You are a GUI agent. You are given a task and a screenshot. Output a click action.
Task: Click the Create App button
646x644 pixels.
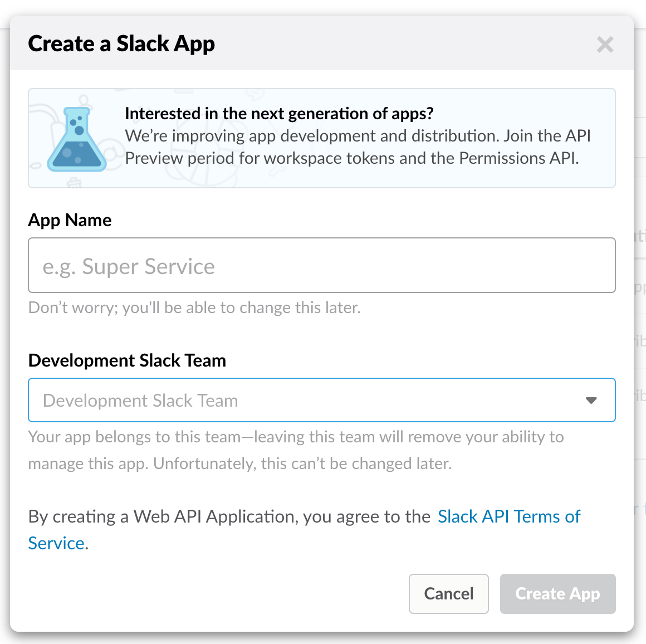tap(558, 594)
